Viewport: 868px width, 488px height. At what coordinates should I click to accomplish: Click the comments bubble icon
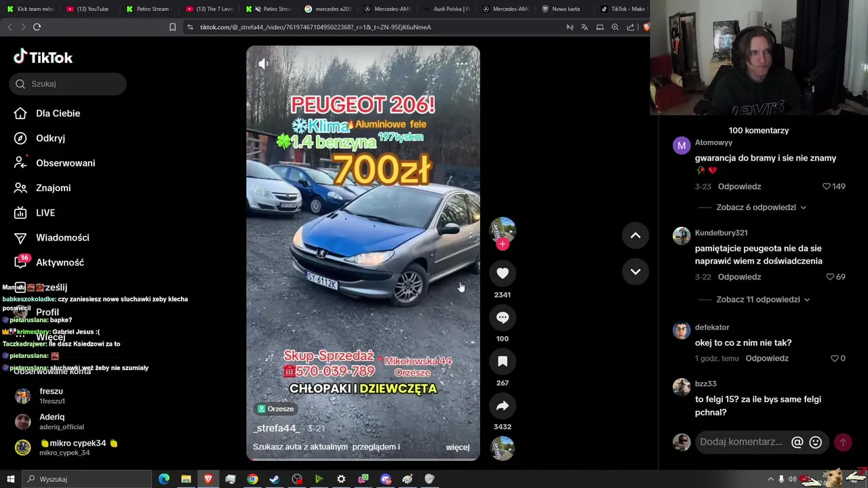502,317
